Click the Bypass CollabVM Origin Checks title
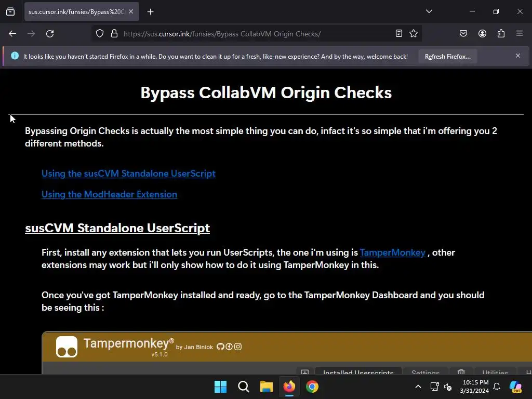The width and height of the screenshot is (532, 399). click(266, 92)
